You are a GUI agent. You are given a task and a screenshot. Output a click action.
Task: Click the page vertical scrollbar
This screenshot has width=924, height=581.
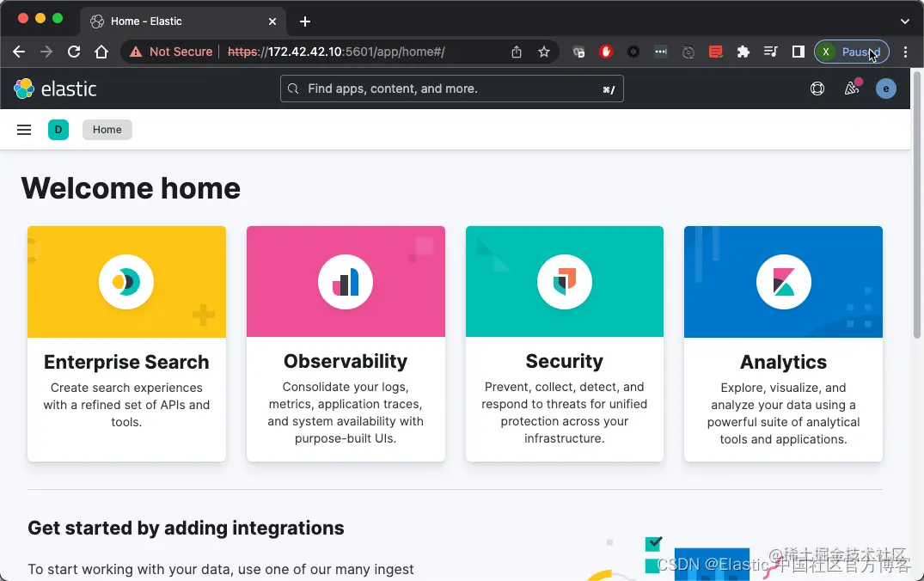917,205
